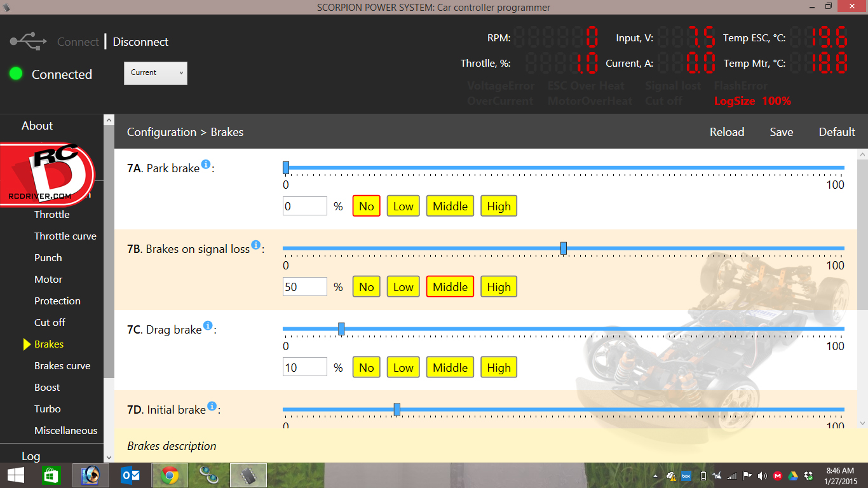This screenshot has width=868, height=488.
Task: Click the Drag brake slider handle
Action: (341, 329)
